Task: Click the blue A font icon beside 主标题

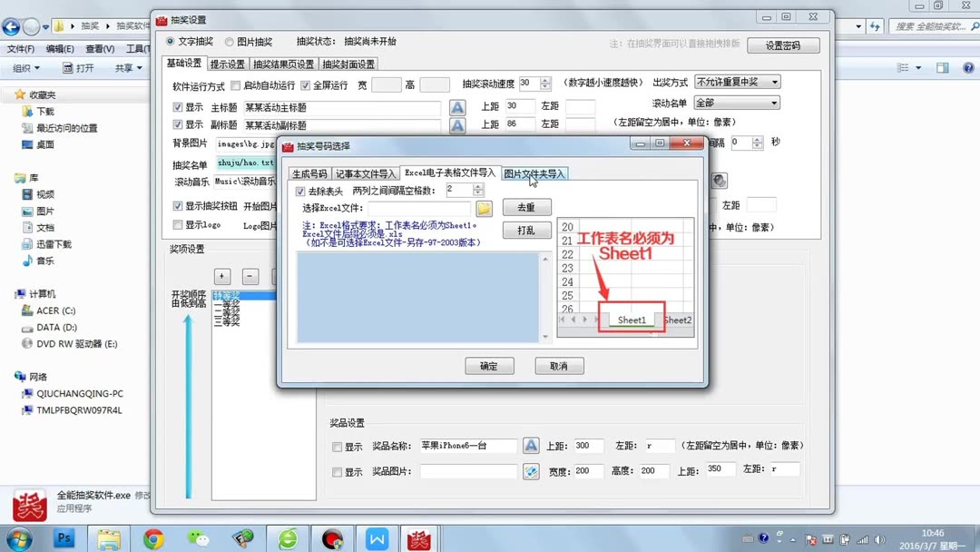Action: (x=456, y=105)
